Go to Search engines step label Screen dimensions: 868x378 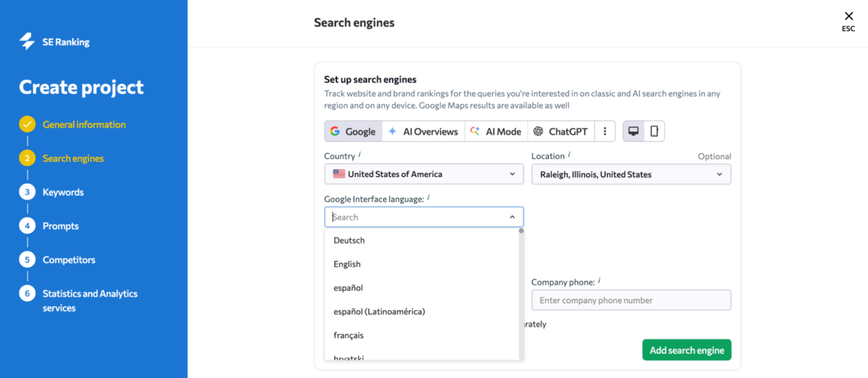(73, 158)
